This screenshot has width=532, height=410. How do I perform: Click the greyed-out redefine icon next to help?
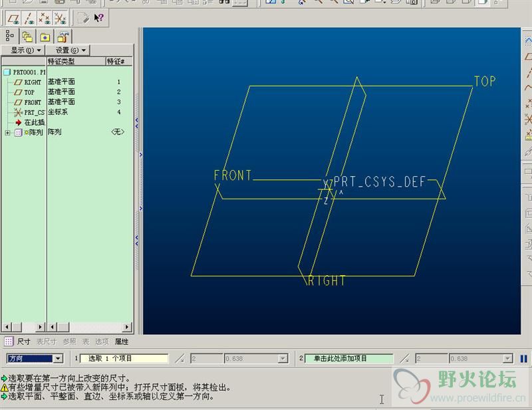83,18
